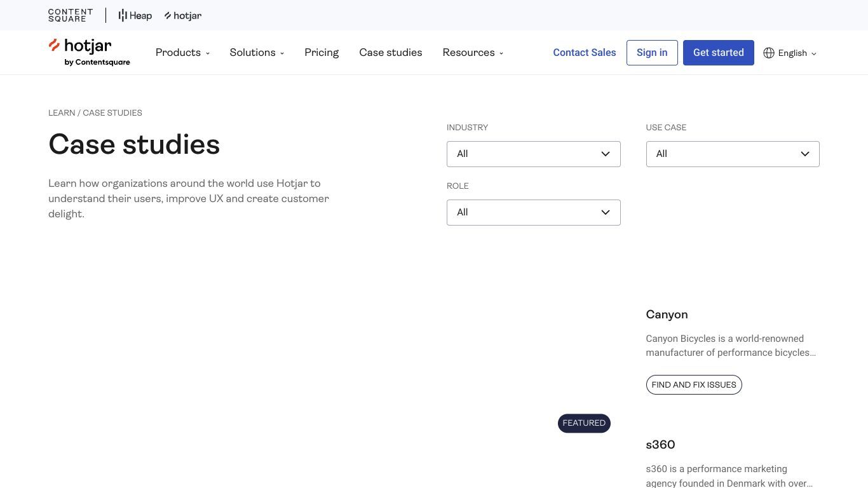
Task: Click the Get started button
Action: [x=719, y=53]
